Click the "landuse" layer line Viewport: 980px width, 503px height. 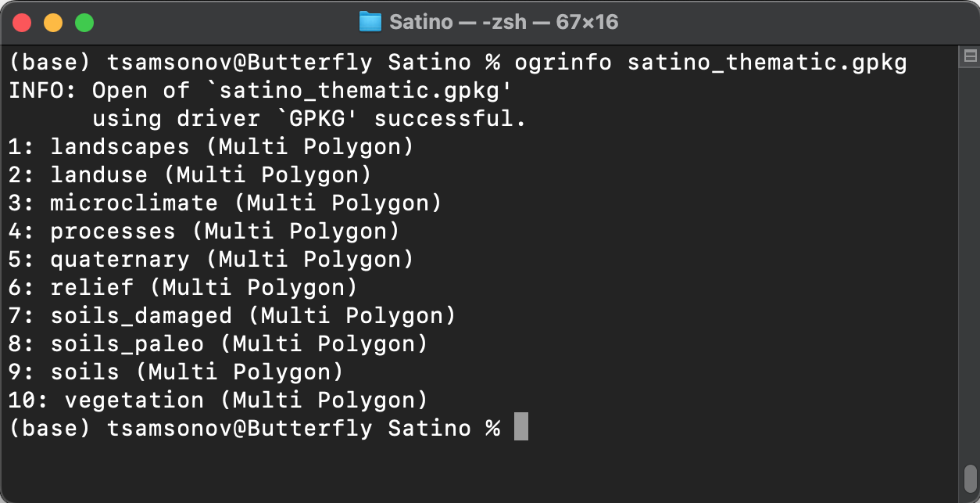click(98, 175)
